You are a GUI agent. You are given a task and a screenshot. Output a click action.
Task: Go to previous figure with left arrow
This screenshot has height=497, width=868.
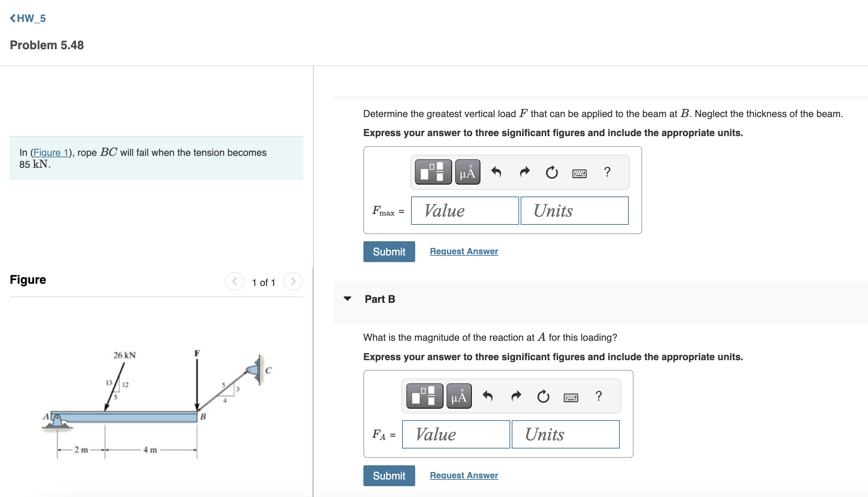234,281
